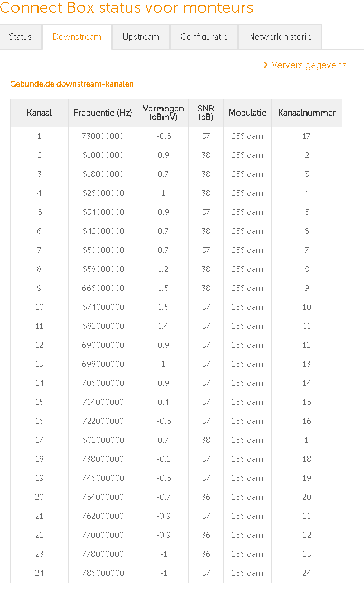Click the Modulatie column header
This screenshot has width=364, height=590.
(x=247, y=113)
